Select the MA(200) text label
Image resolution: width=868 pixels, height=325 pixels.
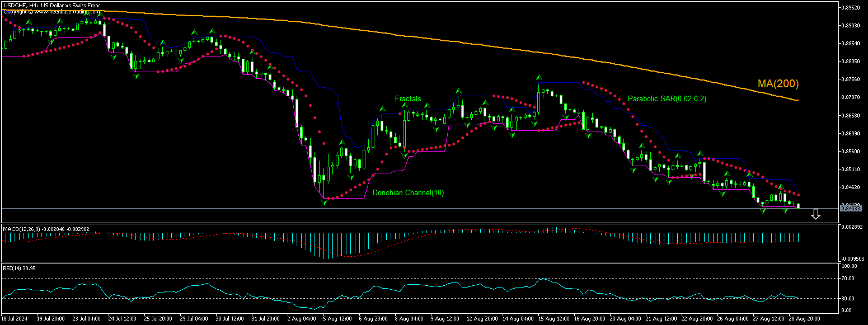[778, 83]
